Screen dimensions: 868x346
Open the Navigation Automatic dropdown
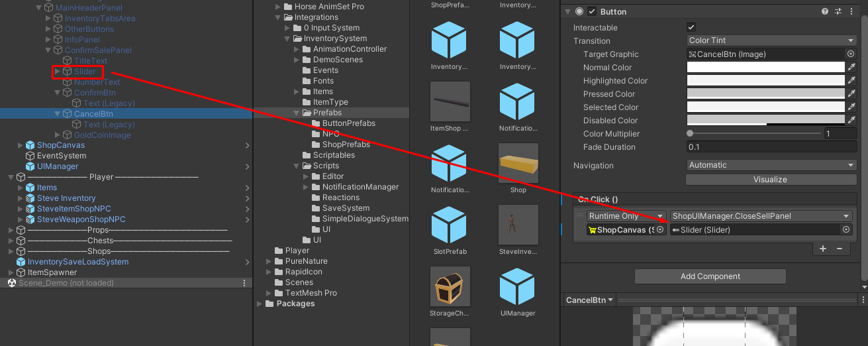771,165
